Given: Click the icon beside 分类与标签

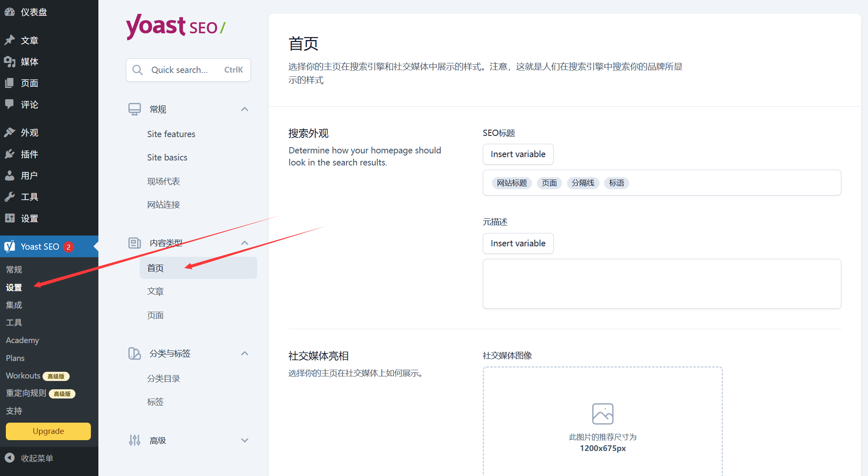Looking at the screenshot, I should pyautogui.click(x=134, y=353).
